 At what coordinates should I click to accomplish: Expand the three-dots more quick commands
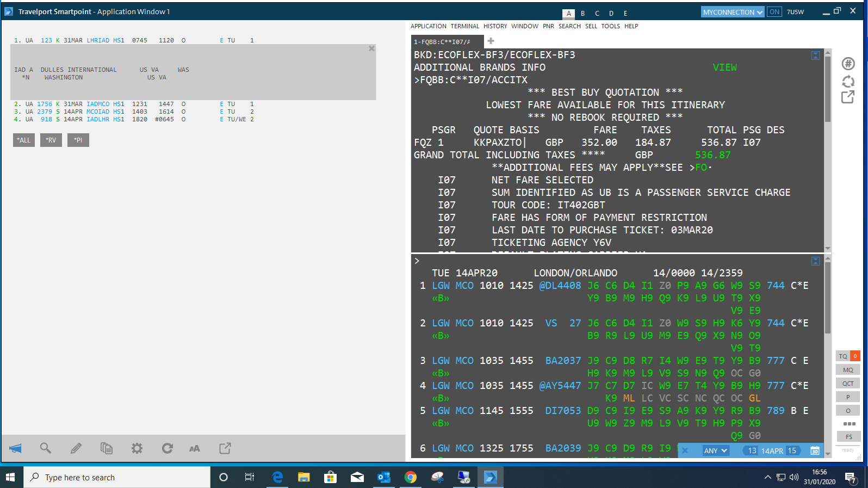(x=848, y=423)
